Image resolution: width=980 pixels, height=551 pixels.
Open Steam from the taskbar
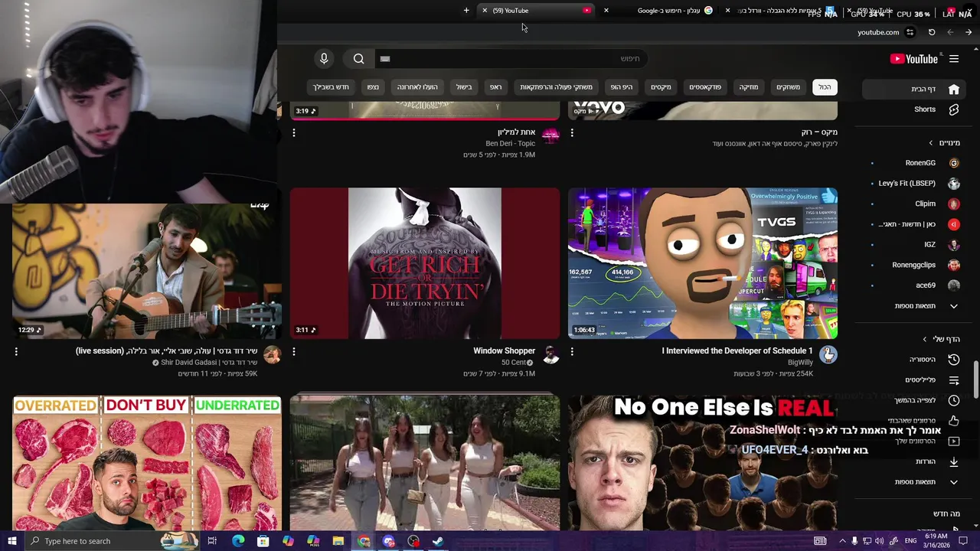438,541
